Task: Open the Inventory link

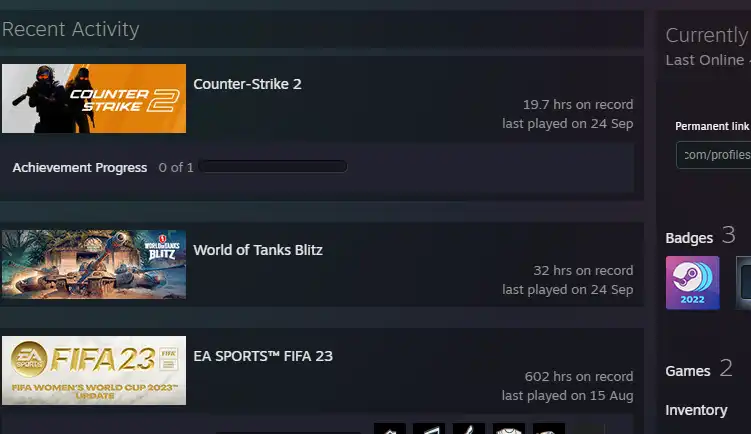Action: [696, 411]
